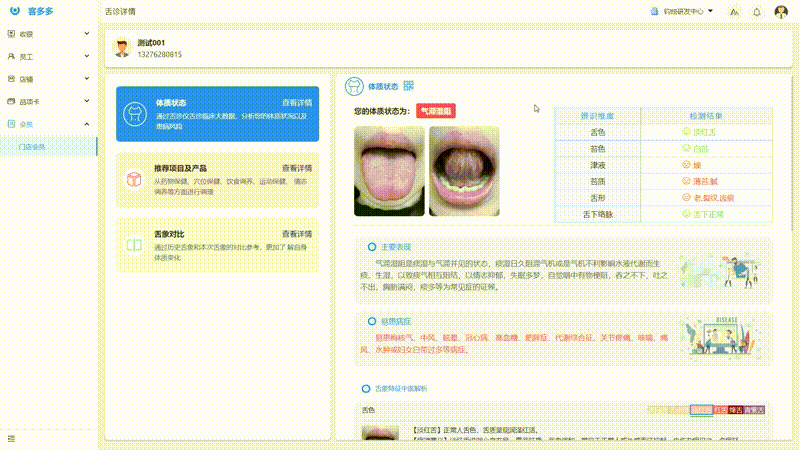Click the sad face icon in 舌形 row
800x450 pixels.
coord(686,197)
